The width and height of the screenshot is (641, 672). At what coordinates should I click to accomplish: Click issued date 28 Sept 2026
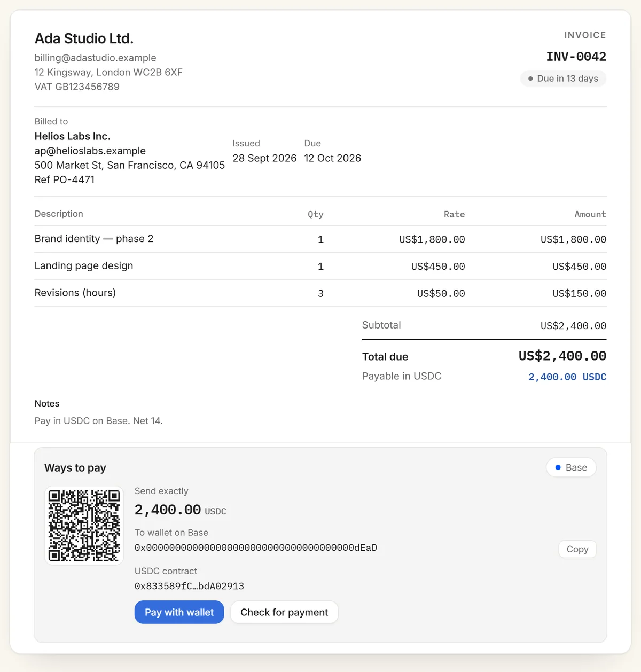(x=264, y=158)
